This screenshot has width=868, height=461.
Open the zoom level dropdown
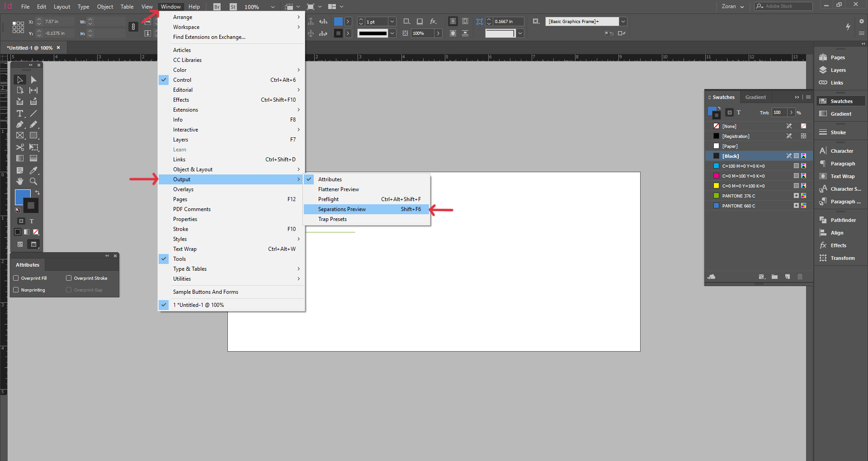point(273,6)
